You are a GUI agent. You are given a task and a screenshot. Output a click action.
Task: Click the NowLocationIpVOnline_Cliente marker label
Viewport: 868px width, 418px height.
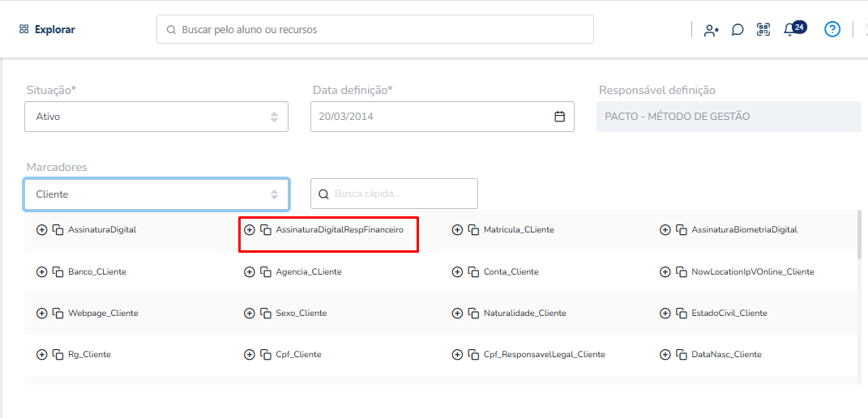tap(753, 272)
